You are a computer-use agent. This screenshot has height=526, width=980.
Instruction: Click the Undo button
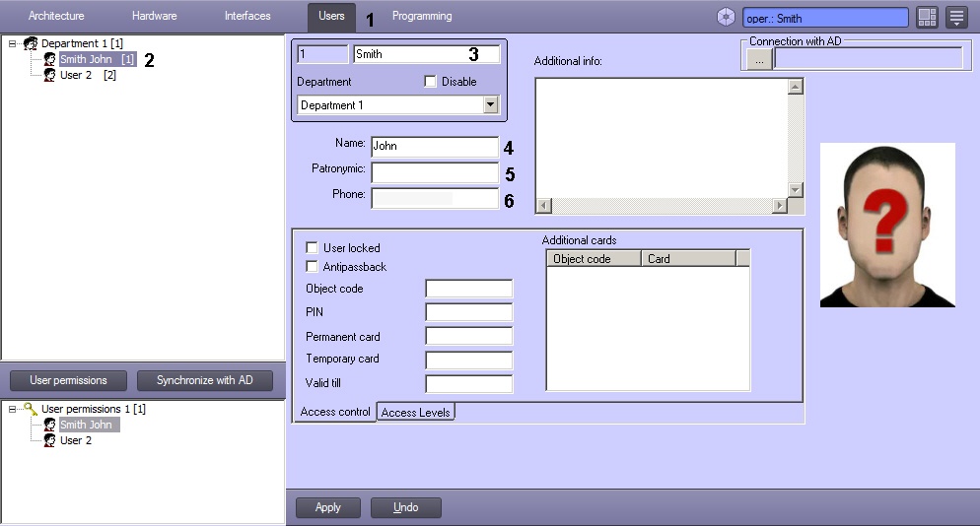[x=405, y=507]
